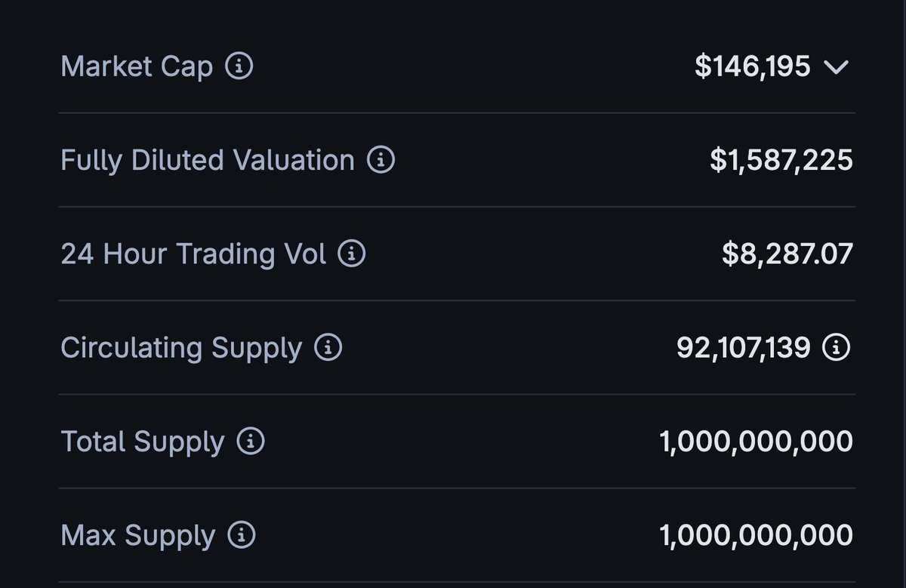Click the info icon next to 24 Hour Trading Vol
The width and height of the screenshot is (906, 588).
[x=351, y=254]
